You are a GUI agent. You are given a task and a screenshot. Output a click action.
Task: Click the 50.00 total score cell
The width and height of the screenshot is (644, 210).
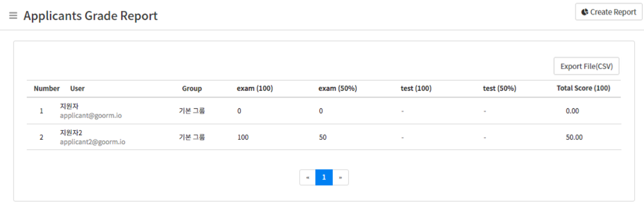click(574, 138)
